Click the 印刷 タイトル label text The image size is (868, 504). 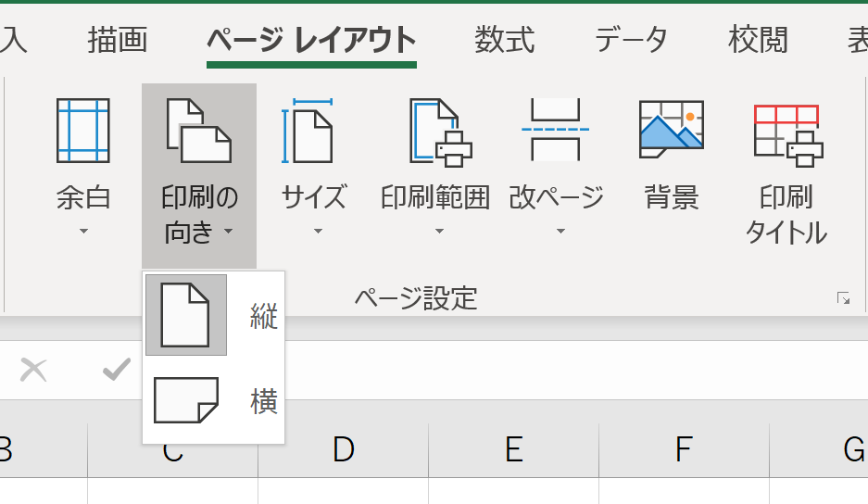click(x=786, y=215)
